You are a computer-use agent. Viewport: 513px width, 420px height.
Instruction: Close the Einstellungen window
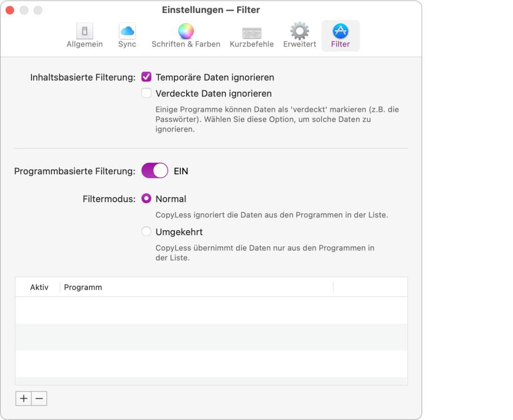pos(10,10)
